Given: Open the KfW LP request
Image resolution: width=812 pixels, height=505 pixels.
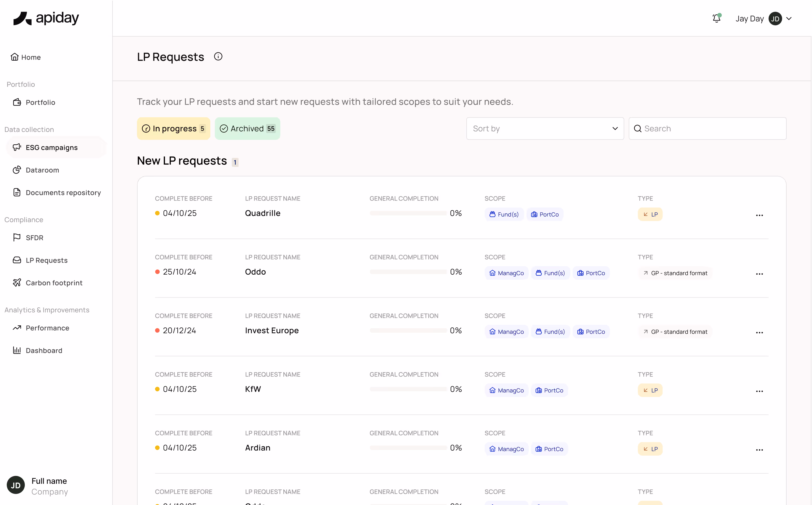Looking at the screenshot, I should pyautogui.click(x=253, y=389).
